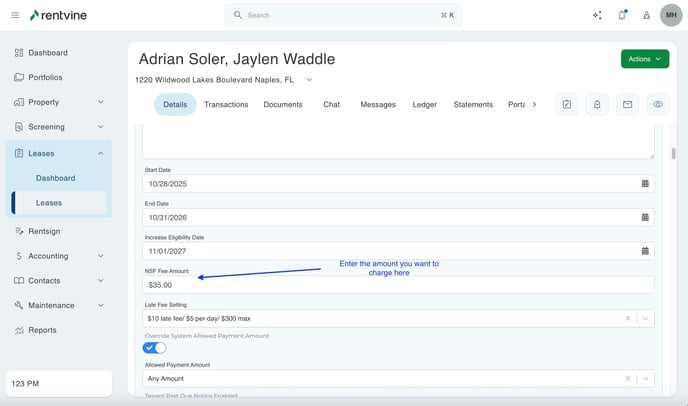Open the Late Fee Setting dropdown
688x406 pixels.
click(645, 318)
